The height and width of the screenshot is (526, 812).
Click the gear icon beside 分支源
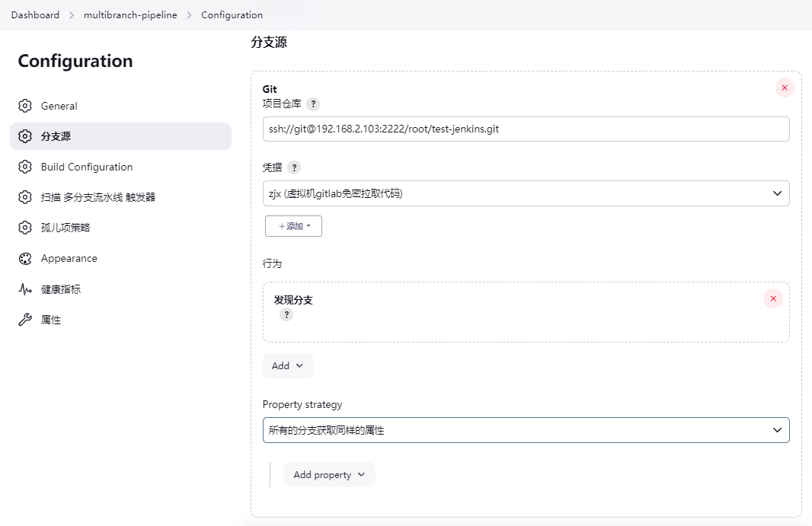[x=25, y=136]
